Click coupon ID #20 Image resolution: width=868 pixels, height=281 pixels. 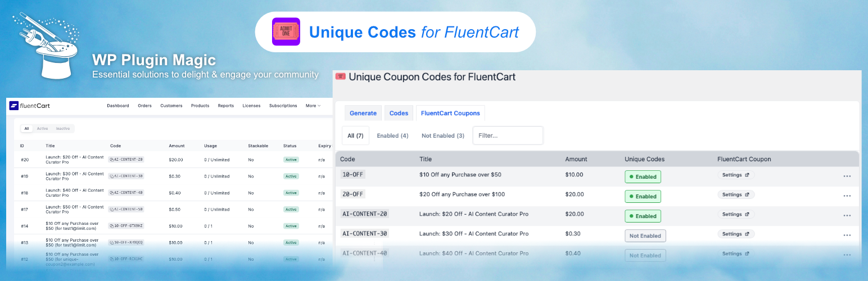click(25, 160)
